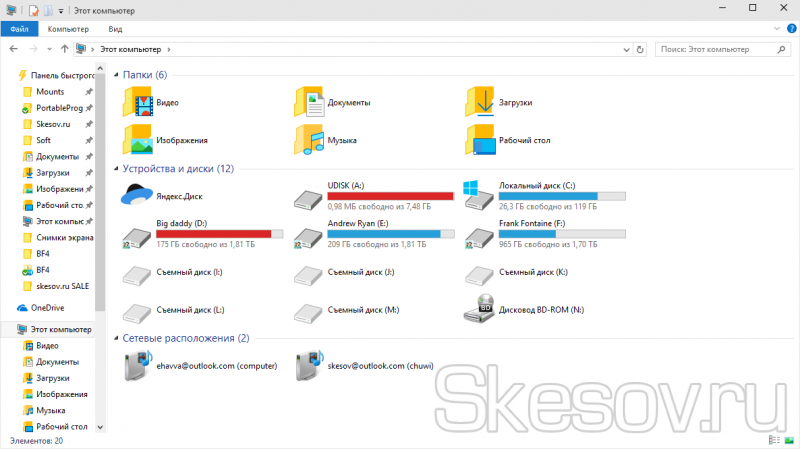Click the Поиск: Этот компьютер search field
This screenshot has width=800, height=449.
click(x=715, y=48)
